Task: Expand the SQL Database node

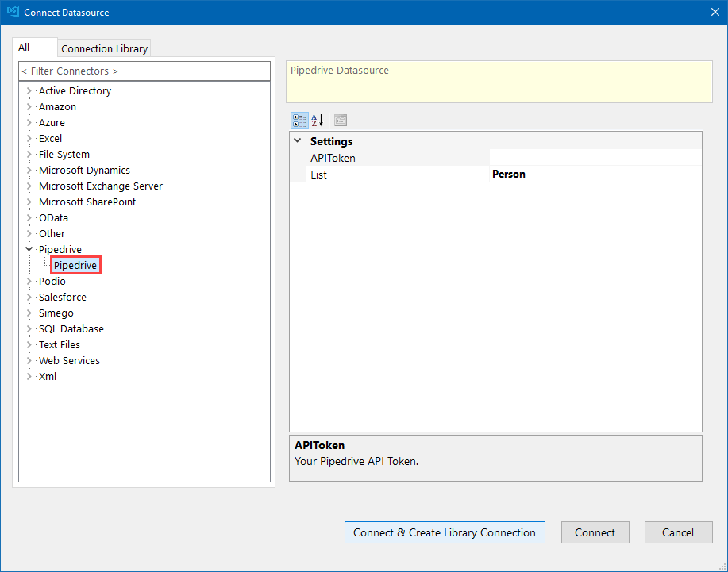Action: [x=29, y=329]
